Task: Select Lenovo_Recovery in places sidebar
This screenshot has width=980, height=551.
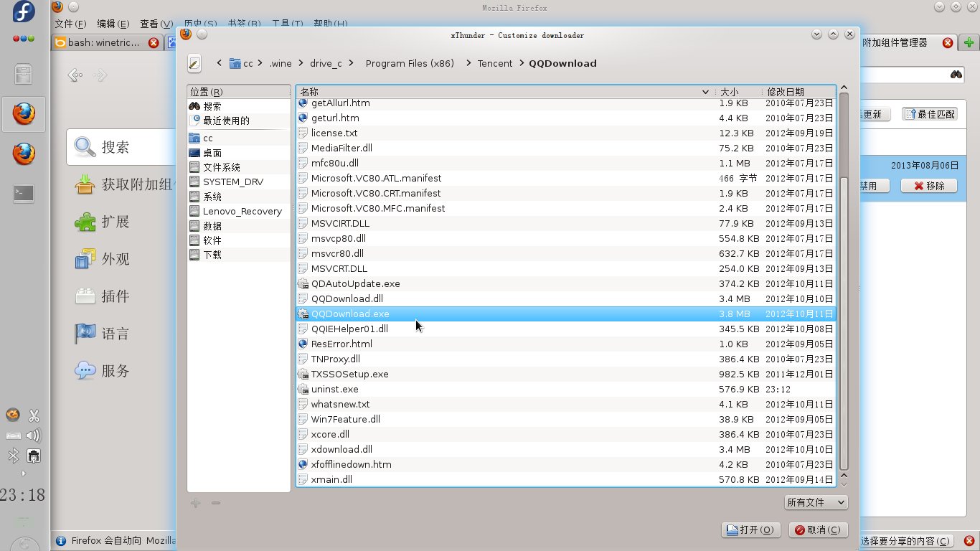Action: [239, 211]
